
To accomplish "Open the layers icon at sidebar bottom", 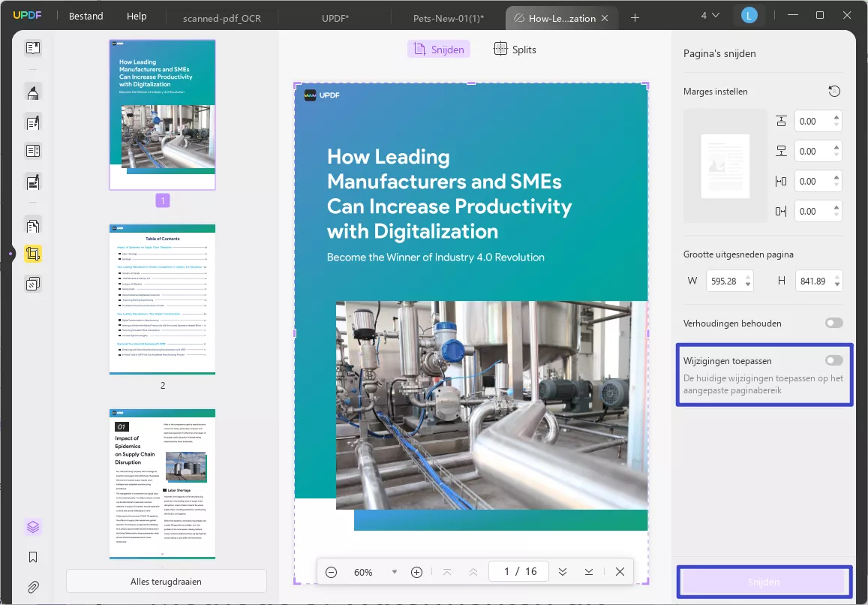I will click(33, 527).
